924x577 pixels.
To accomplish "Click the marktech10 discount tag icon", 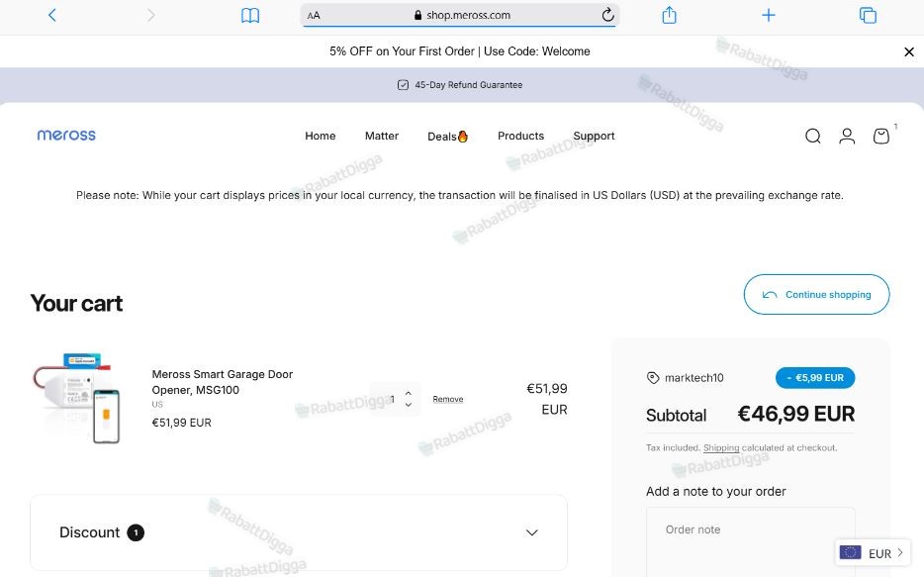I will (x=652, y=378).
